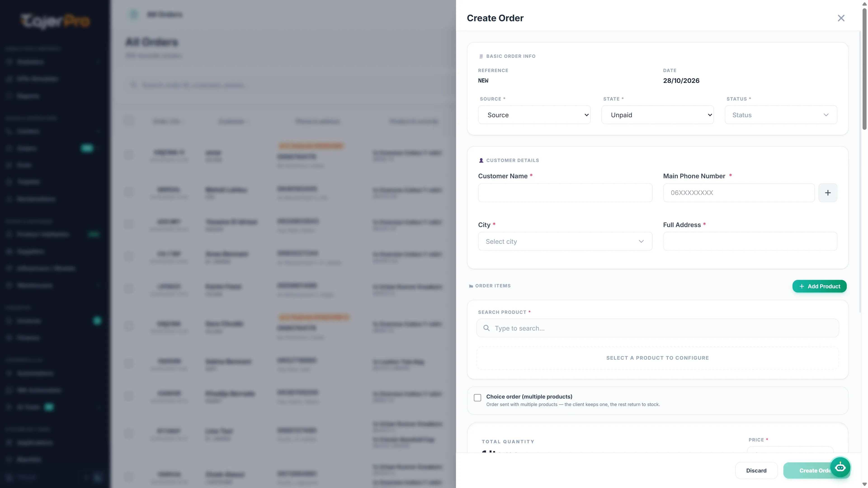Click the Basic Order Info section icon
868x488 pixels.
click(481, 56)
